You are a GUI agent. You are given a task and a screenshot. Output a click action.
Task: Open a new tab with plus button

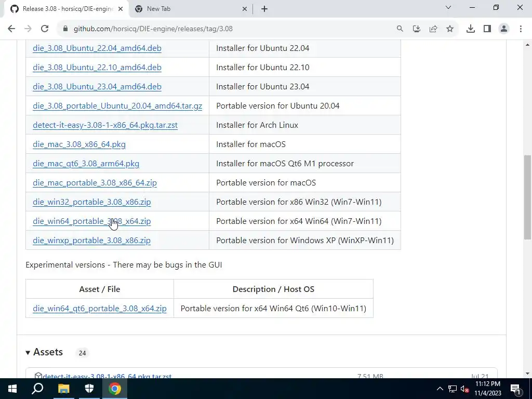tap(264, 9)
